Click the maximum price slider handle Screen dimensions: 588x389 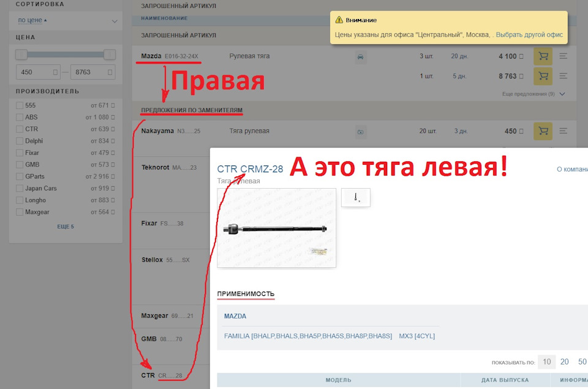point(110,55)
